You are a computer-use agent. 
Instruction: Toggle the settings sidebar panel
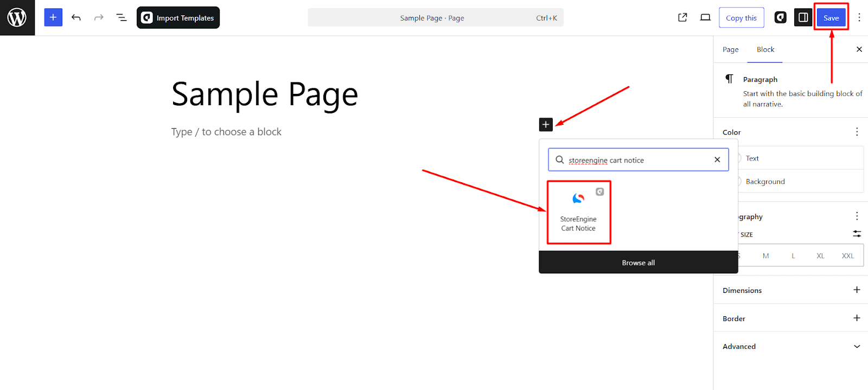pos(803,17)
